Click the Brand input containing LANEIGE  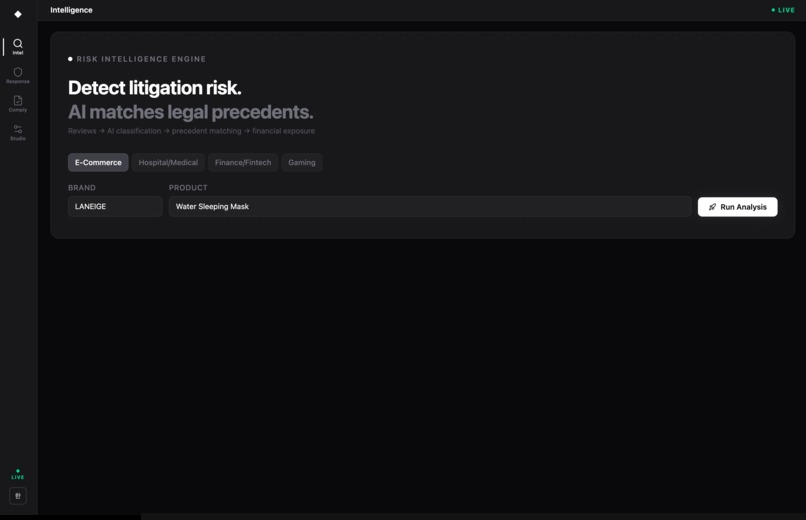[x=115, y=207]
